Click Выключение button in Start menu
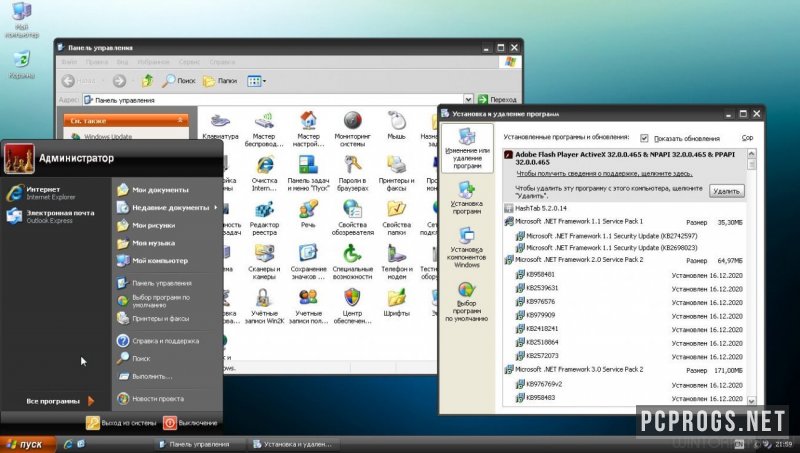The image size is (800, 453). [x=190, y=423]
